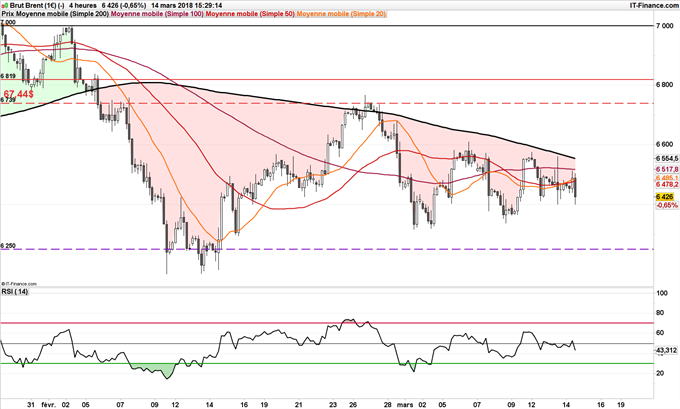Click the 6 819 resistance level label
Image resolution: width=680 pixels, height=409 pixels.
pyautogui.click(x=8, y=76)
